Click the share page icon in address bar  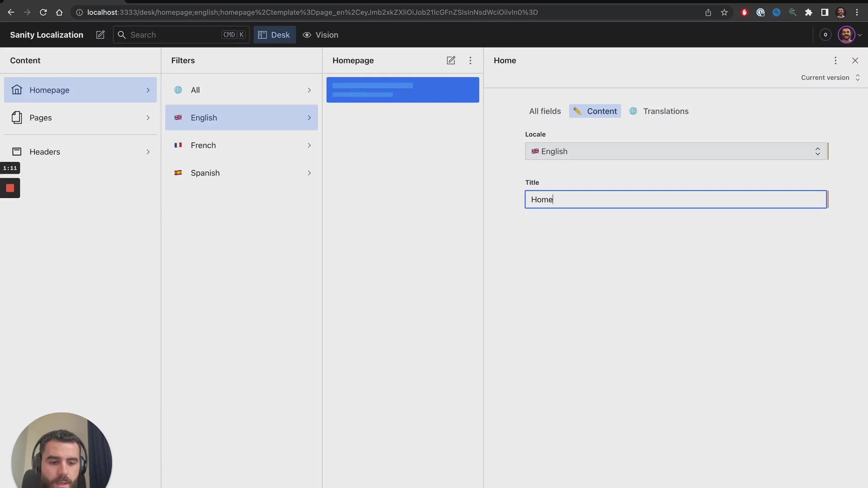708,12
